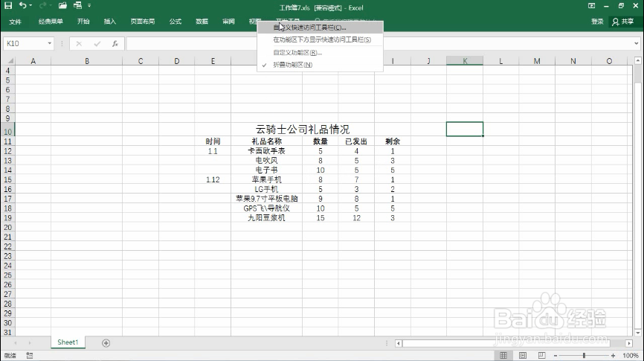Screen dimensions: 644x361
Task: Switch to Normal view icon
Action: click(503, 356)
